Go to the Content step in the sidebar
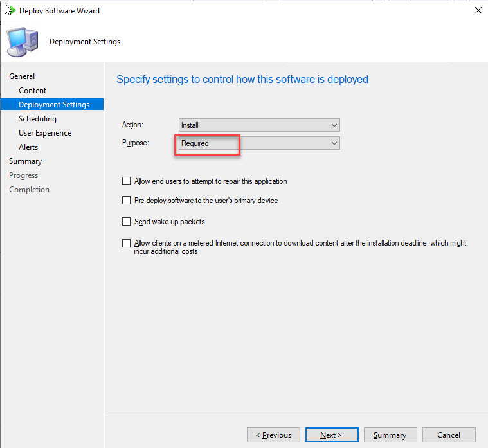The height and width of the screenshot is (448, 488). click(32, 91)
